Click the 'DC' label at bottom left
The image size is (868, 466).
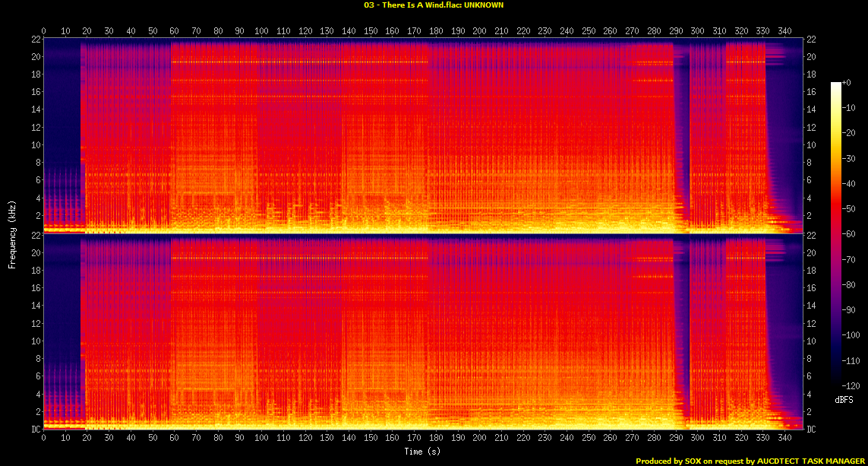click(34, 430)
